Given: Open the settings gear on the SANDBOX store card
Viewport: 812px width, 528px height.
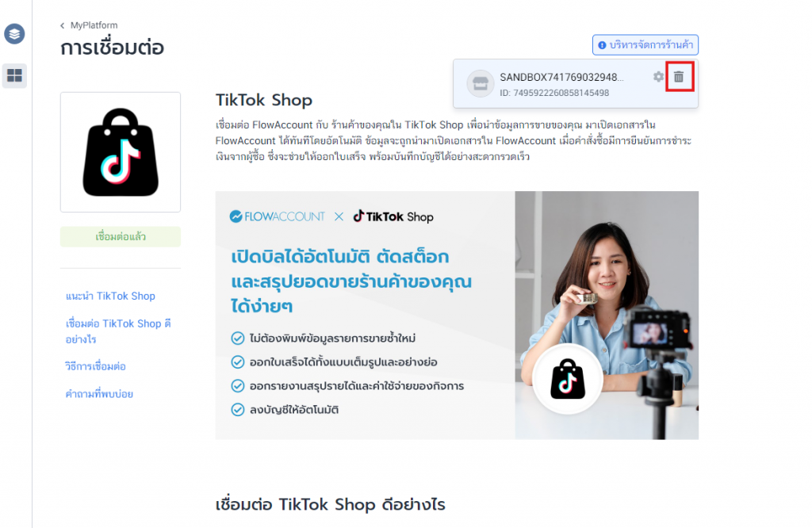Looking at the screenshot, I should 658,78.
